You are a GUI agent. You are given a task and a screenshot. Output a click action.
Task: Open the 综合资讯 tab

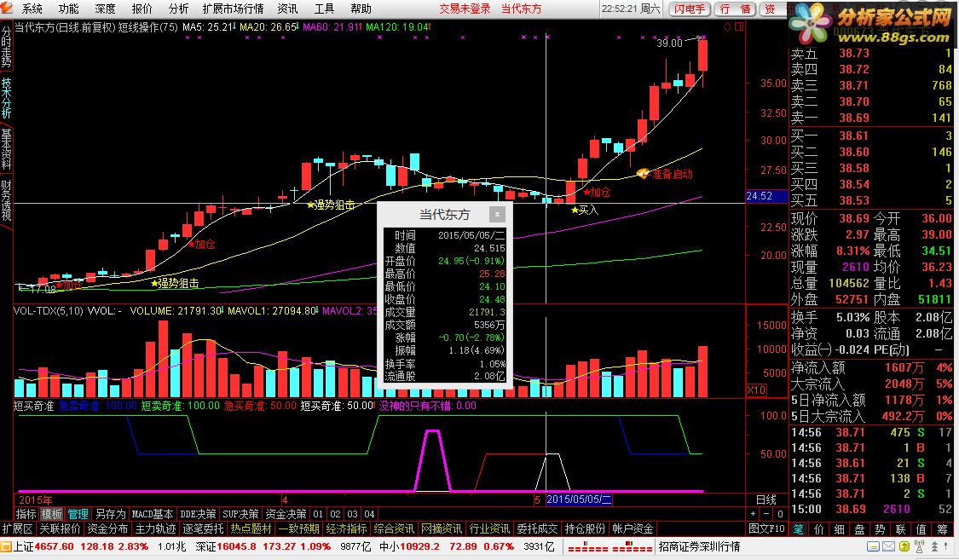[x=394, y=528]
